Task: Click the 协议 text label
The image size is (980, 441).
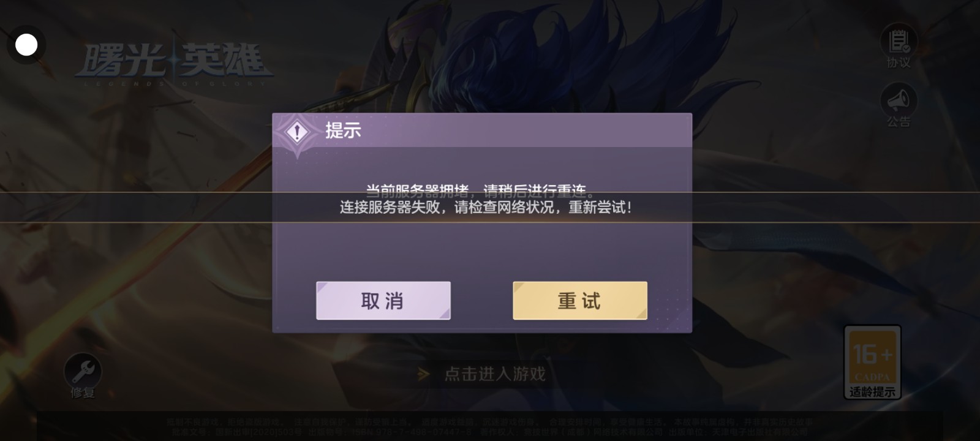Action: click(899, 62)
